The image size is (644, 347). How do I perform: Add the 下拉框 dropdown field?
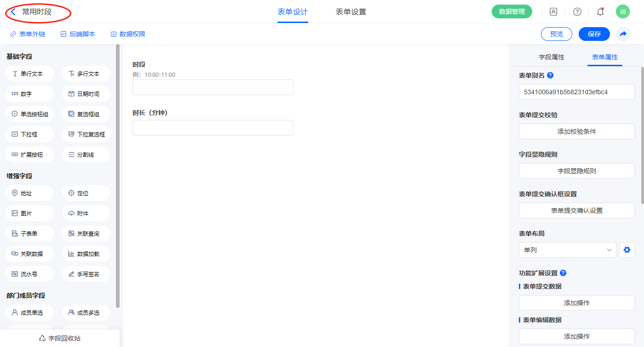click(x=29, y=134)
